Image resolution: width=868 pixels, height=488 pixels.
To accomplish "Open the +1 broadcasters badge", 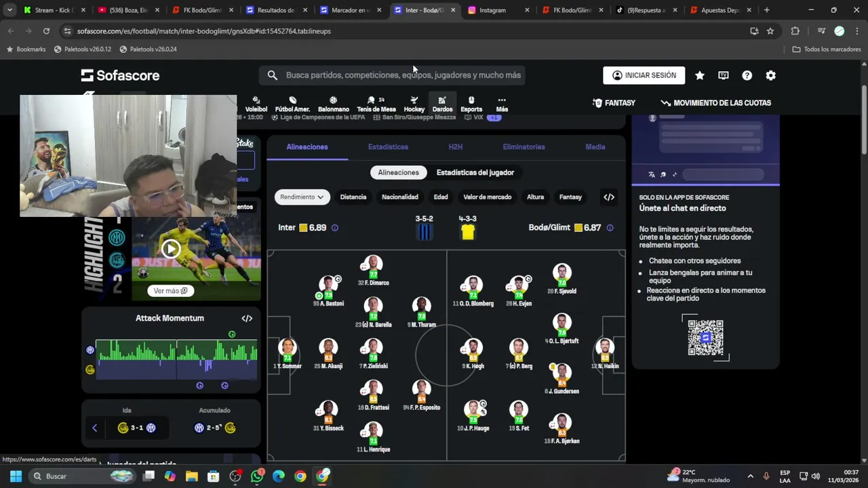I will (x=494, y=118).
